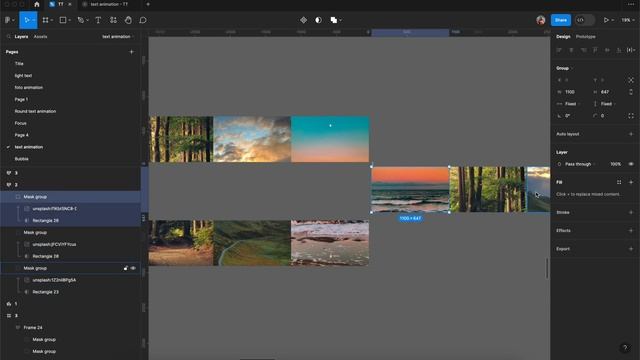This screenshot has height=360, width=640.
Task: Open the foto animation page
Action: 29,88
